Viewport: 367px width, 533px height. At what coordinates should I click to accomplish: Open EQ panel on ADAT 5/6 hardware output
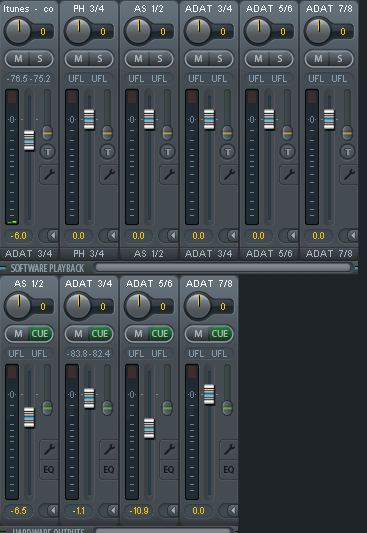(169, 470)
